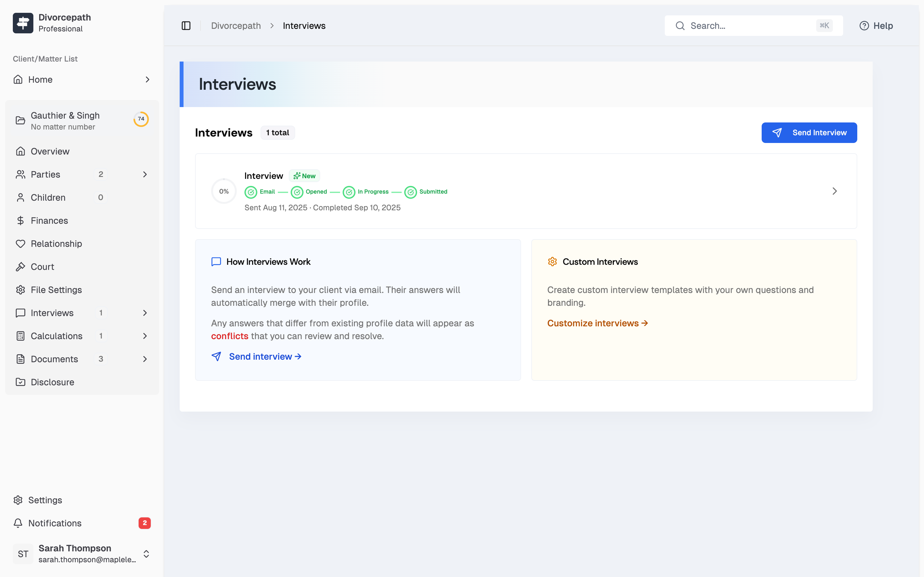The image size is (924, 577).
Task: Click the Help question mark icon
Action: tap(864, 26)
